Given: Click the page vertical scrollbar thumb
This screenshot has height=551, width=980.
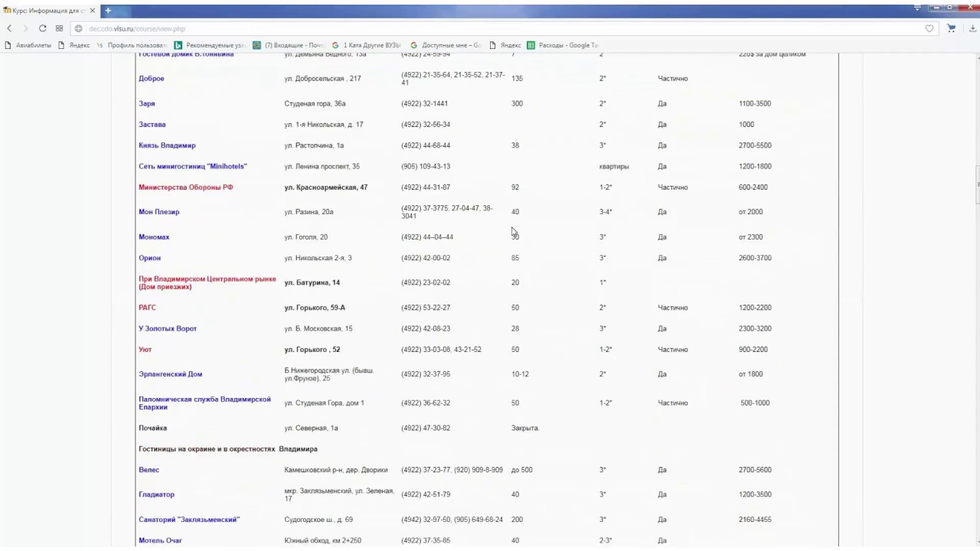Looking at the screenshot, I should (x=977, y=185).
